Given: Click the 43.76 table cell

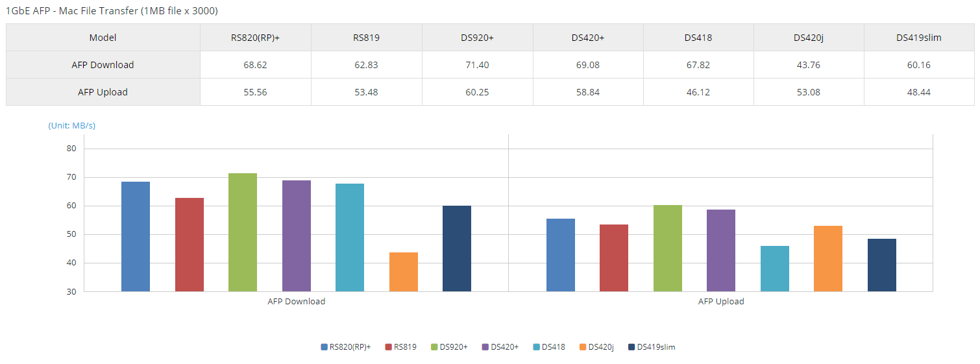Looking at the screenshot, I should pyautogui.click(x=809, y=65).
